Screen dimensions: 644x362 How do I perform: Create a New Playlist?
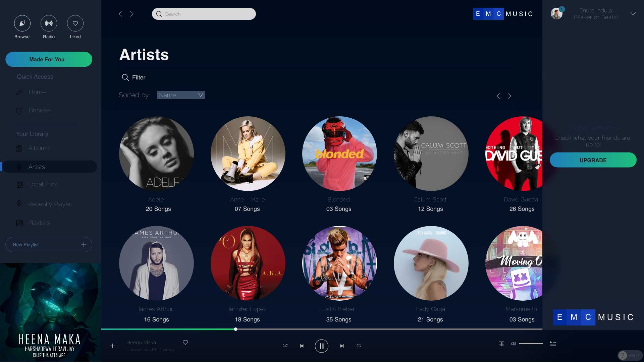(49, 245)
